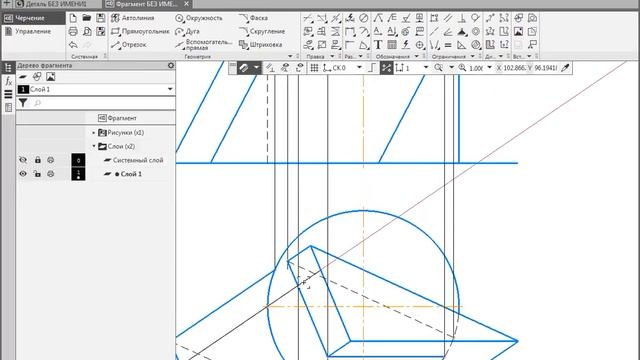Select Системный слой in the tree
The image size is (640, 360).
point(133,160)
